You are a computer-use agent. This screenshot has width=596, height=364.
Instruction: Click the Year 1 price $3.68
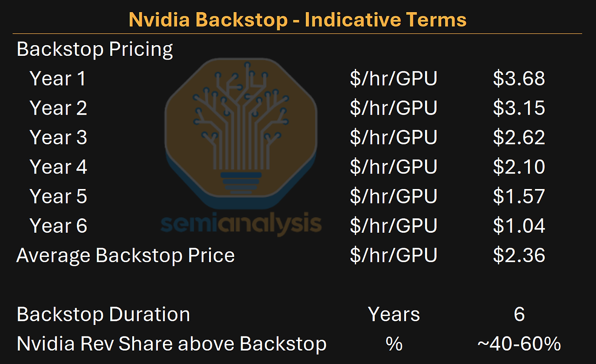[x=519, y=79]
